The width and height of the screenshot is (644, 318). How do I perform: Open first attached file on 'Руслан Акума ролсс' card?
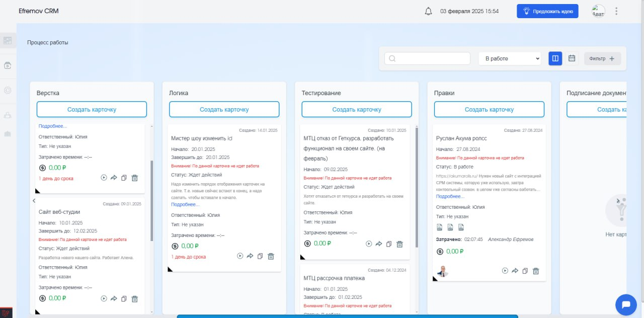coord(440,227)
